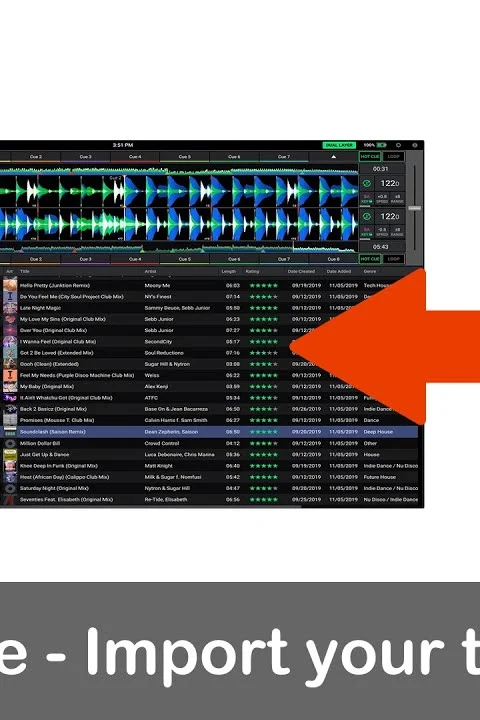
Task: Click the upper deck sync icon
Action: coord(367,184)
